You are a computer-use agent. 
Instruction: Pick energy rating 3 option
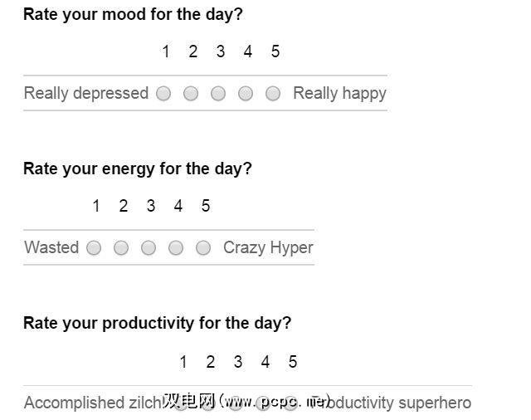tap(149, 248)
